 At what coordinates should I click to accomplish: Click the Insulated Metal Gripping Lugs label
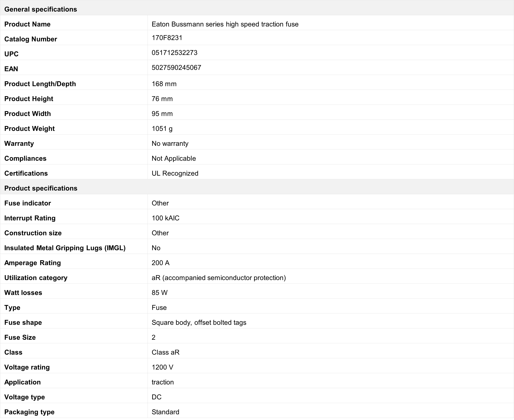pyautogui.click(x=65, y=248)
